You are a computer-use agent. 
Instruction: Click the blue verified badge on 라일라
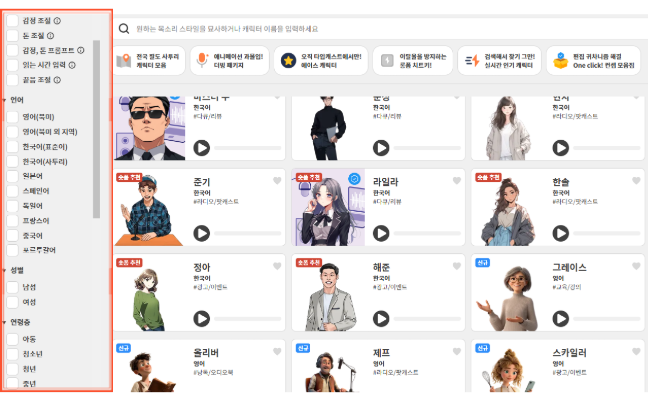(354, 178)
